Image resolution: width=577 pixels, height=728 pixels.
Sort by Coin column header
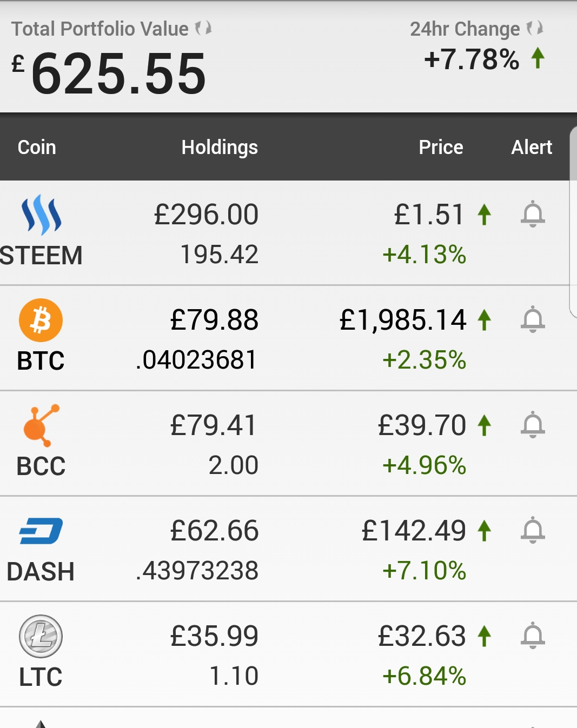point(37,147)
